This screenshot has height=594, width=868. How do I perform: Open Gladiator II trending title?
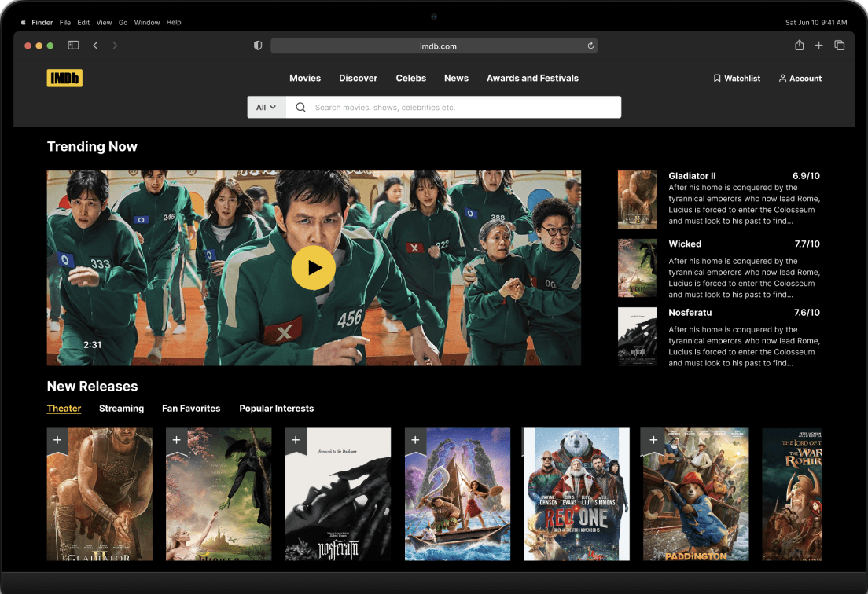(x=692, y=176)
